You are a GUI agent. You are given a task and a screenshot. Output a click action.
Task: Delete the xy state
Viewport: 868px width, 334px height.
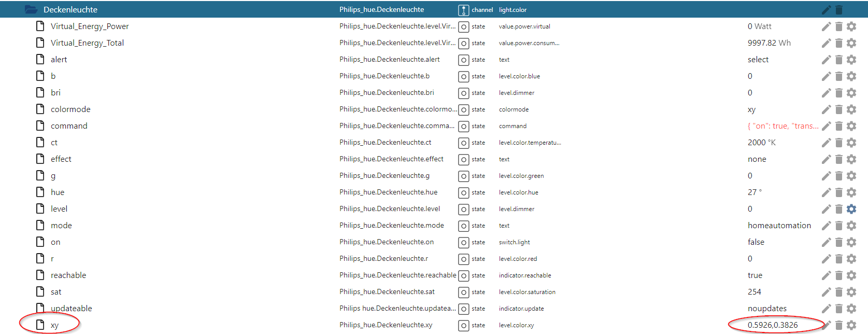click(839, 325)
